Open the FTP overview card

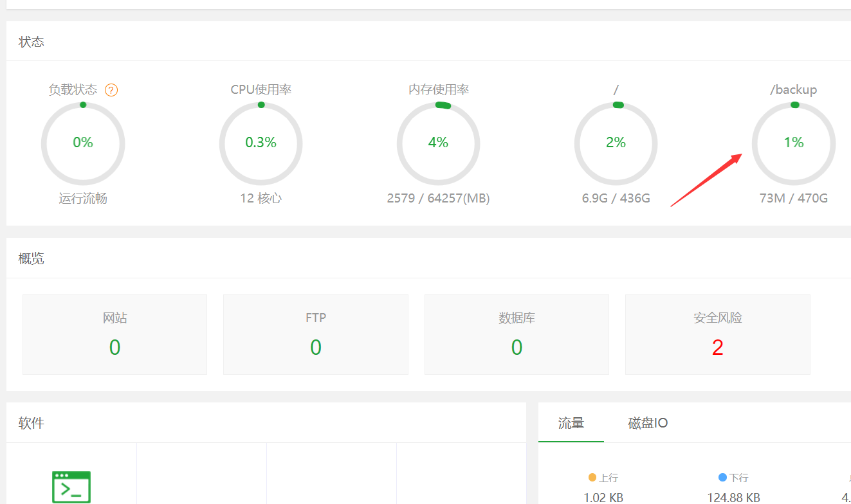tap(316, 334)
